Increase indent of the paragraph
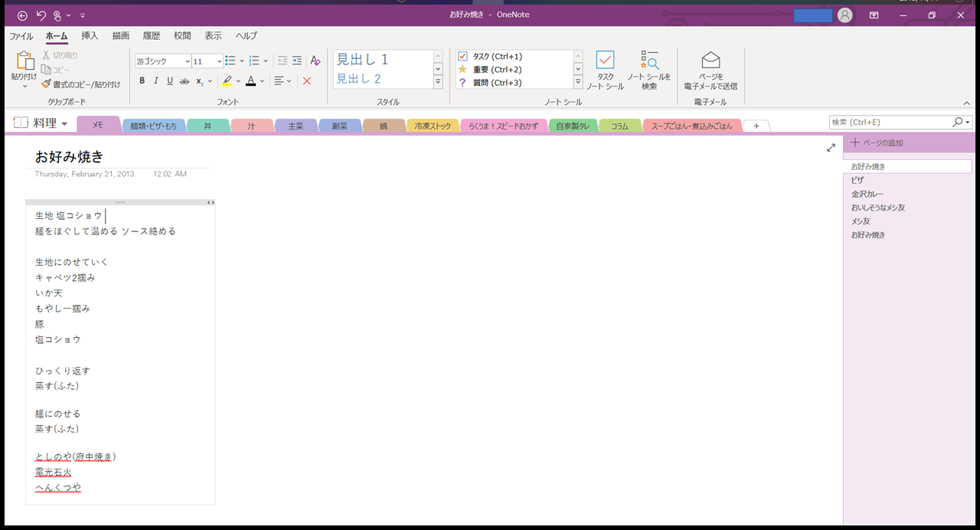Screen dimensions: 980x530 (297, 61)
